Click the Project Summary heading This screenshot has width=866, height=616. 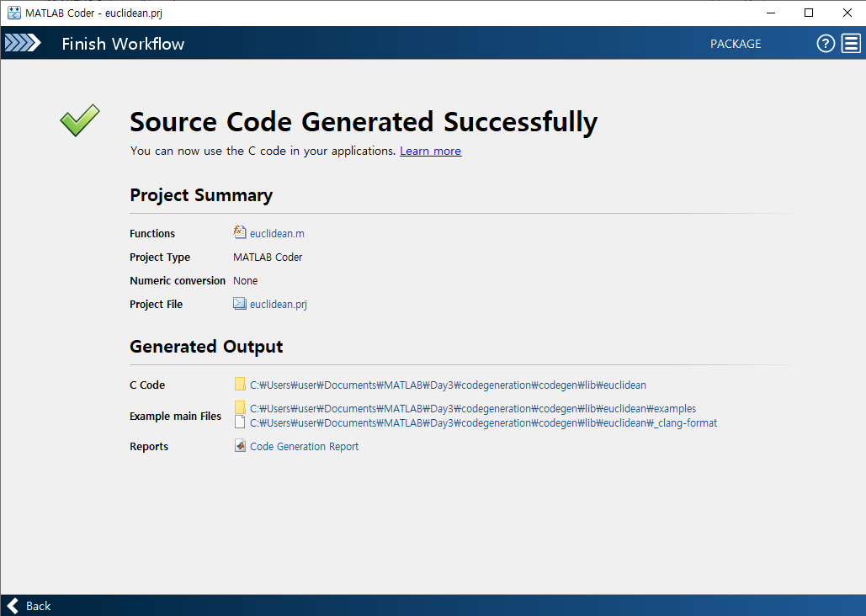[x=201, y=195]
